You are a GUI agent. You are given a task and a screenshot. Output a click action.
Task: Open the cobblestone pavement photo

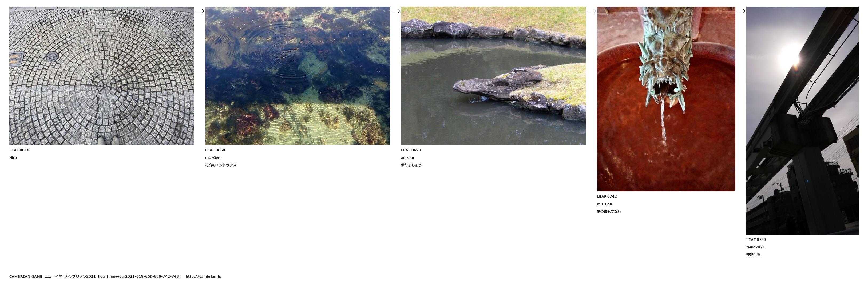102,76
